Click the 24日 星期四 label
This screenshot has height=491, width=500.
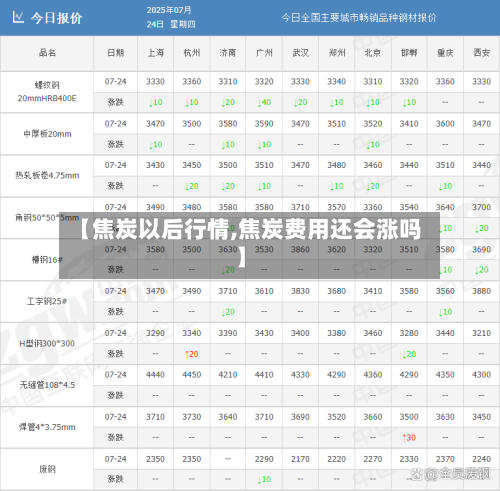pos(171,24)
